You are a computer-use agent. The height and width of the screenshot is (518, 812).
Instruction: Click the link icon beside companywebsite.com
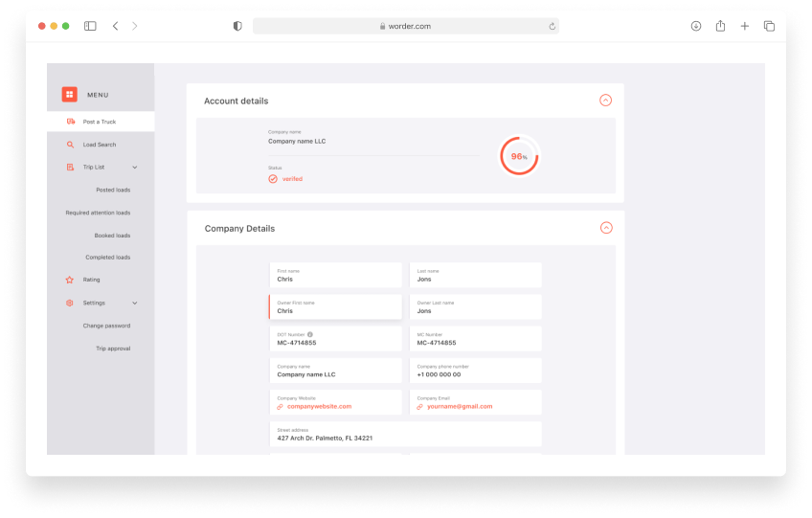[281, 407]
